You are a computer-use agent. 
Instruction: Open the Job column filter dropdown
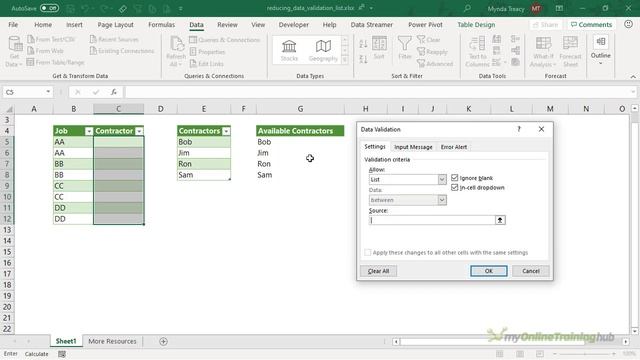(89, 131)
